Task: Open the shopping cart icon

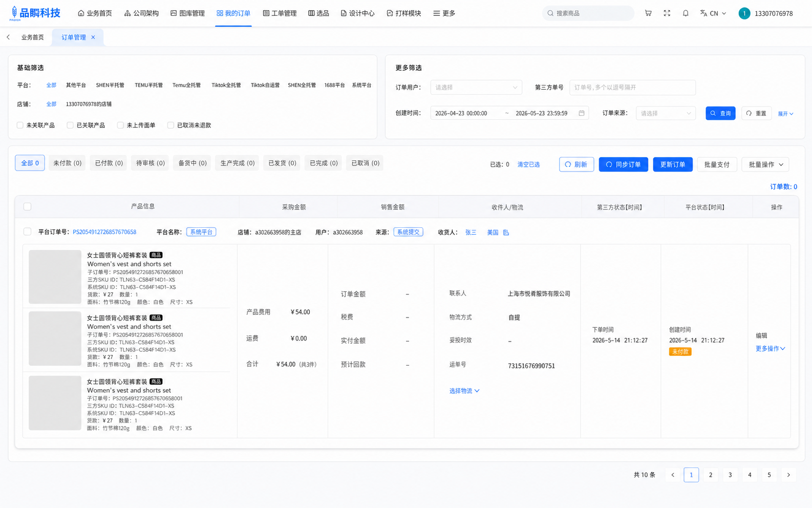Action: [648, 13]
